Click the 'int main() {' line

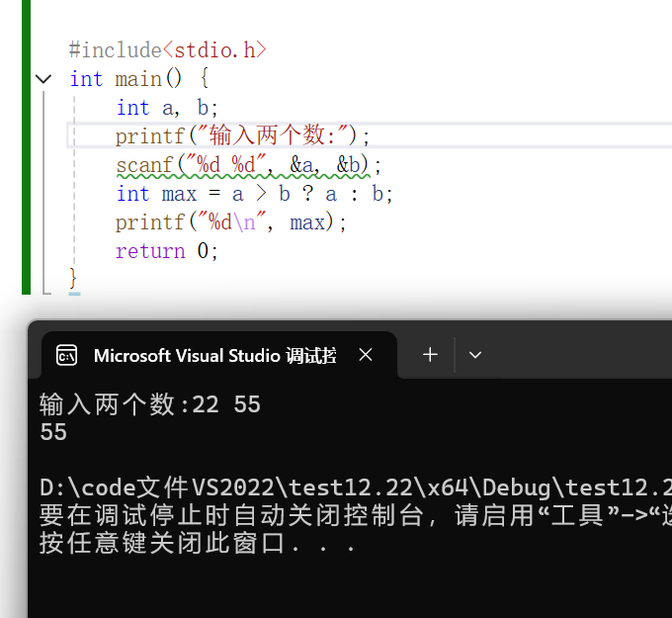(x=139, y=79)
